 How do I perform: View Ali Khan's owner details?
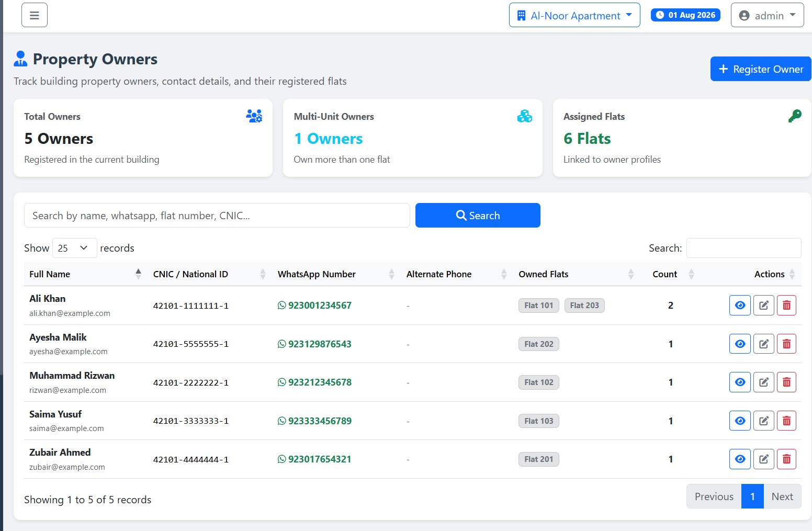coord(740,306)
